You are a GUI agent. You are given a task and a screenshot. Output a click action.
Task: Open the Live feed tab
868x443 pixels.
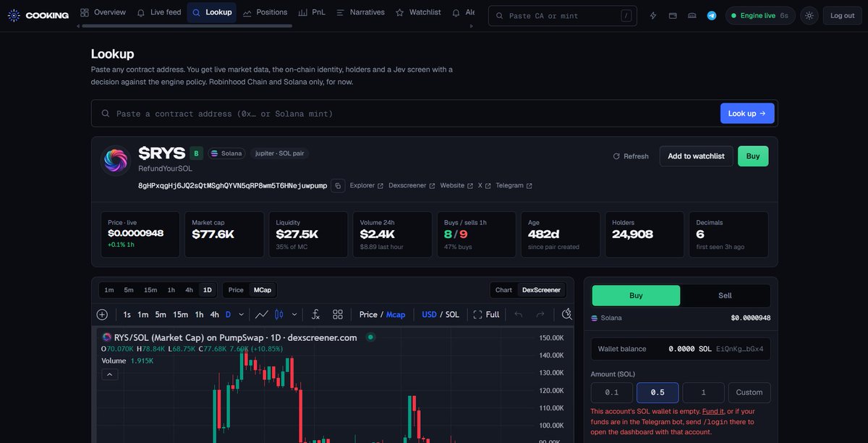tap(159, 12)
